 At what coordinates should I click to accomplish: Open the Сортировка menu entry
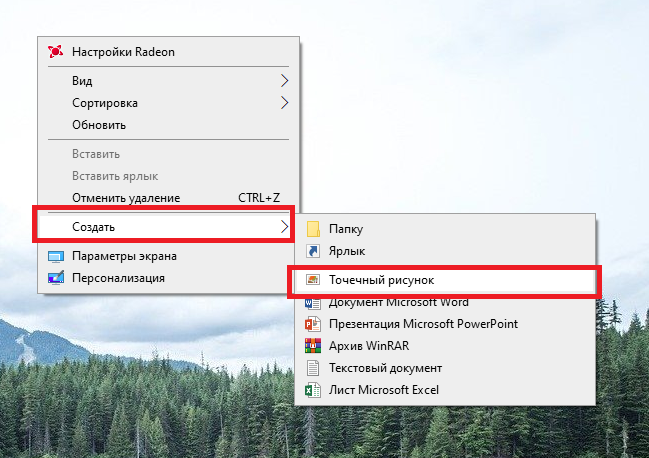coord(168,103)
